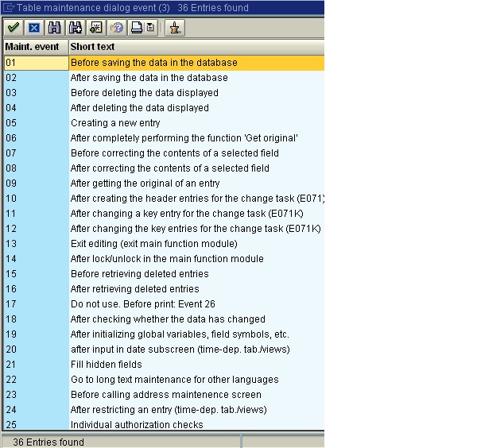
Task: Select 'After lock/unlock in the main function module'
Action: tap(197, 259)
